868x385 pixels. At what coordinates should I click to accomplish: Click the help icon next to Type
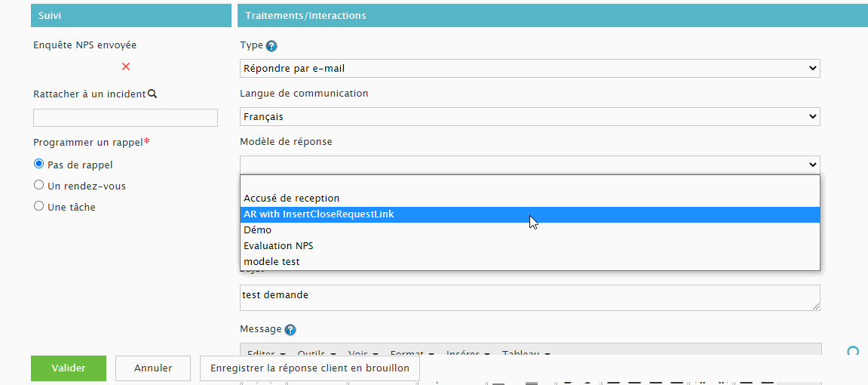(x=271, y=46)
